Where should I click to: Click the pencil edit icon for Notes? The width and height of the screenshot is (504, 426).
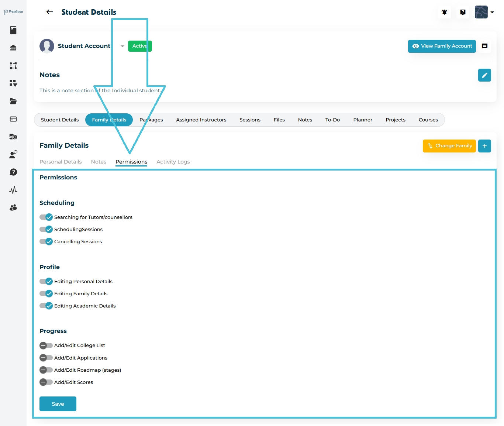(x=484, y=75)
